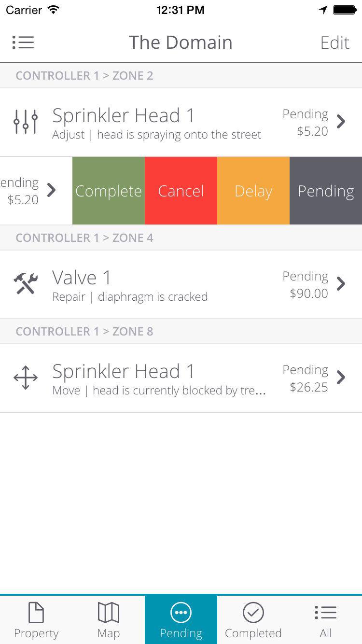Mark the swiped item as Complete
362x644 pixels.
pyautogui.click(x=109, y=191)
